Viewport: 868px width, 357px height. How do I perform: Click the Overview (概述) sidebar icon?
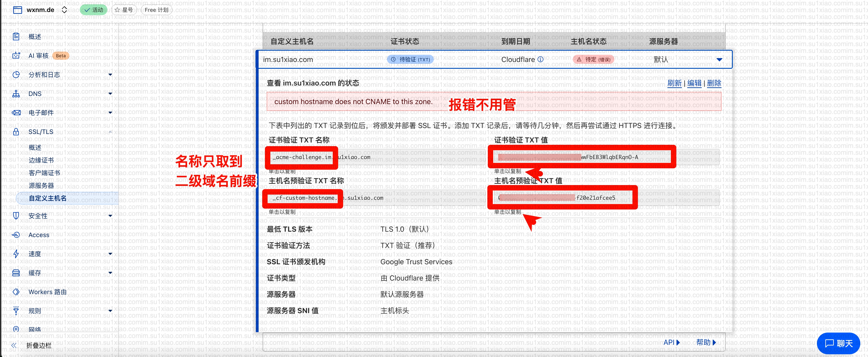(16, 36)
